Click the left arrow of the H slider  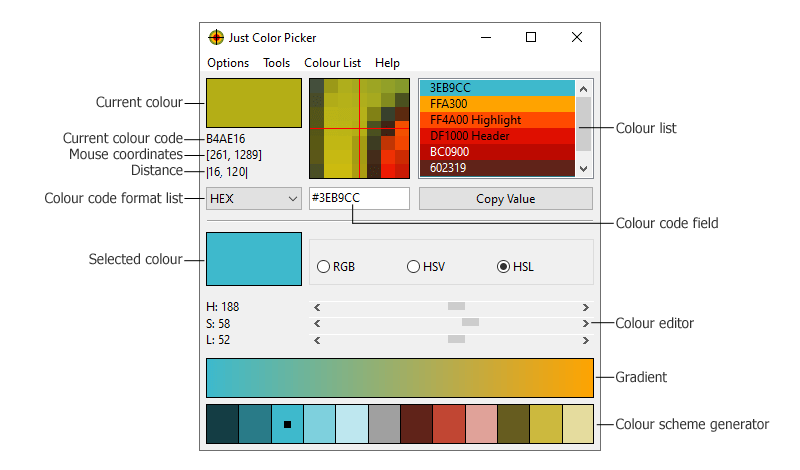(317, 308)
